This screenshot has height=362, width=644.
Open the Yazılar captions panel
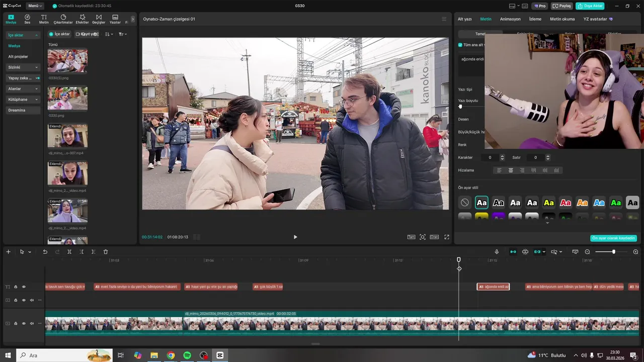(115, 19)
